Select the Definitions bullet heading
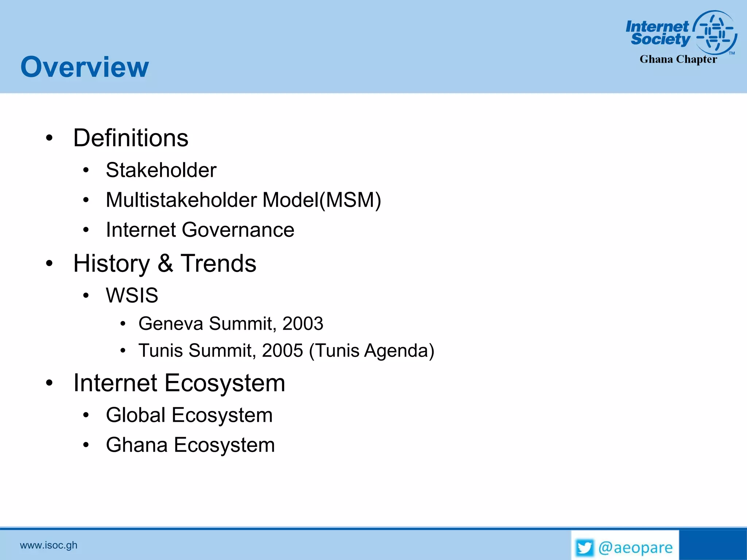Screen dimensions: 747x560 131,138
